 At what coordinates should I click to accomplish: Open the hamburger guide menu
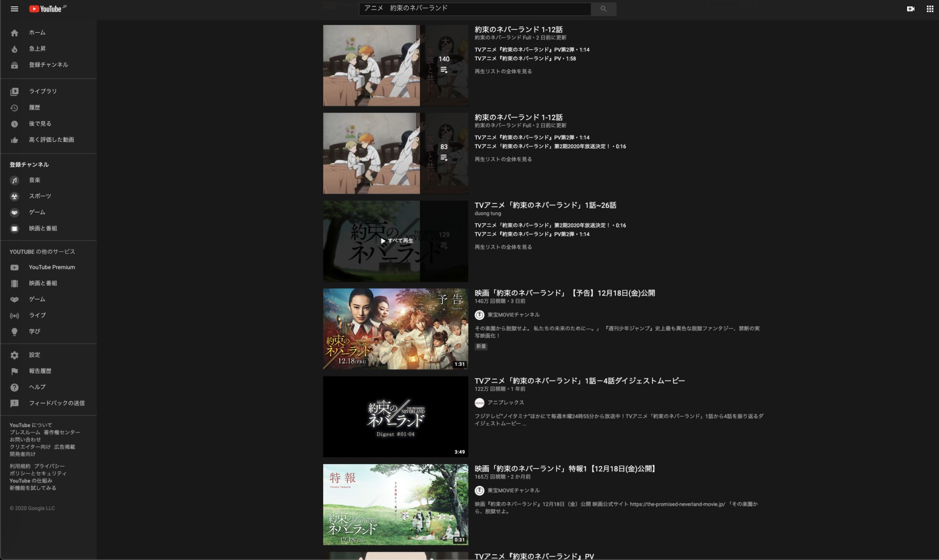(x=14, y=9)
